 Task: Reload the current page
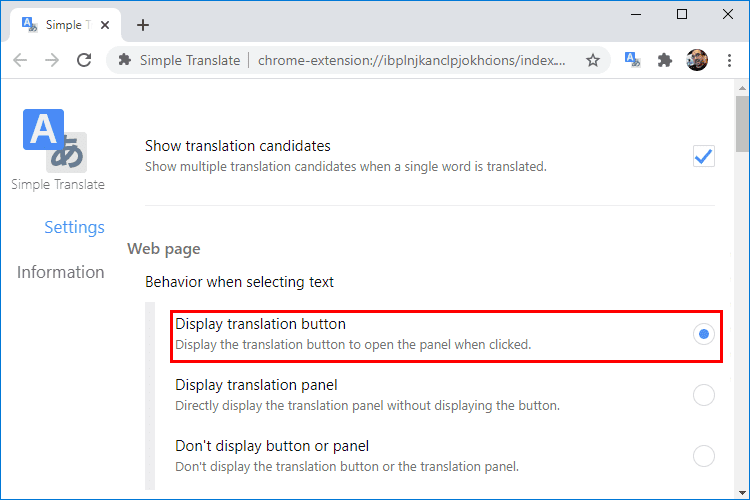[84, 60]
